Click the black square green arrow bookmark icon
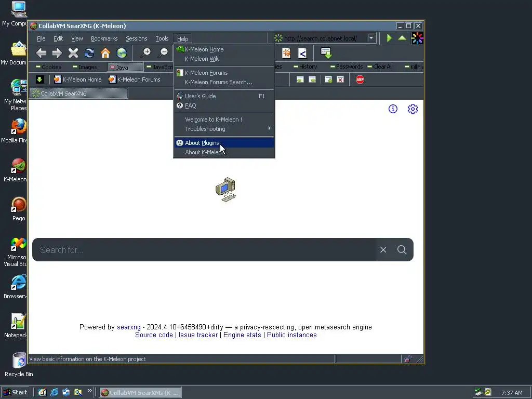Image resolution: width=532 pixels, height=399 pixels. coord(39,79)
